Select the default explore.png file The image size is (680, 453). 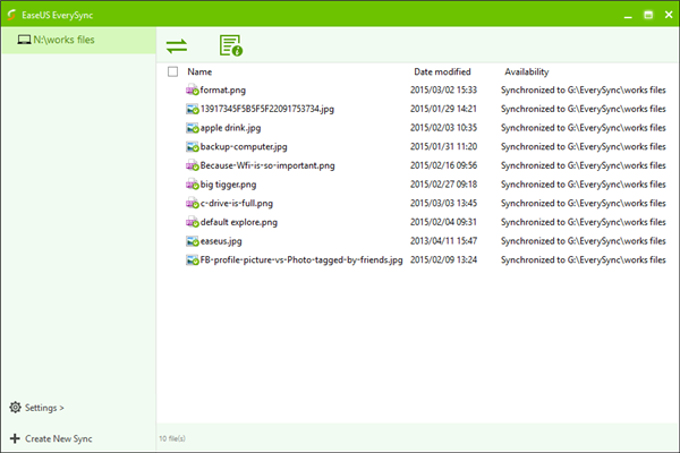click(x=238, y=222)
